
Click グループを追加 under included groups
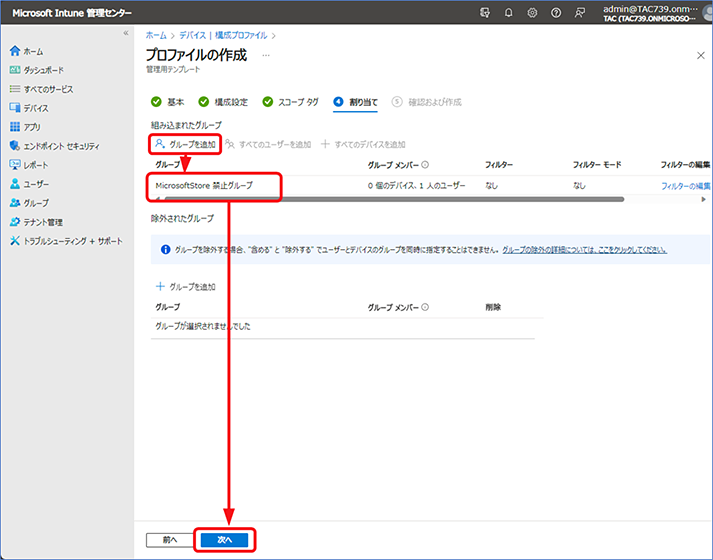coord(185,144)
